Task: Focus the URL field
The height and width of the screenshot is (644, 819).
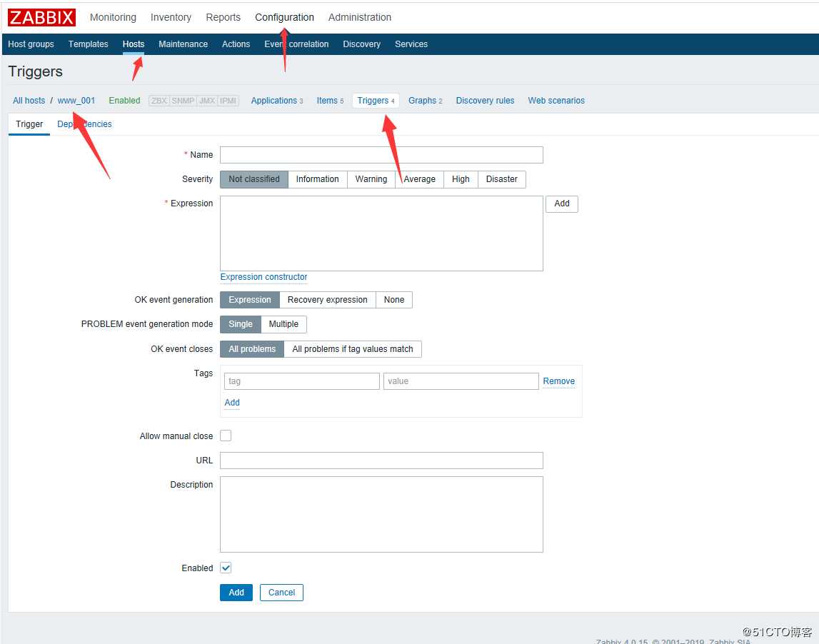Action: 381,461
